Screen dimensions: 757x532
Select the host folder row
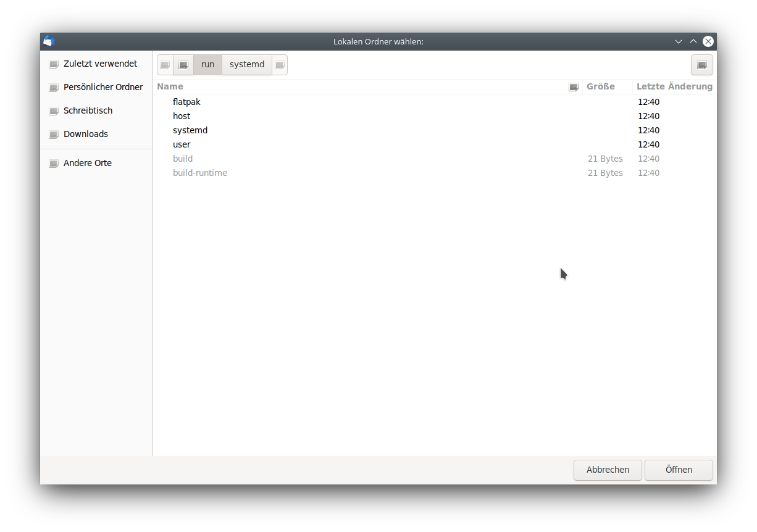pyautogui.click(x=435, y=116)
